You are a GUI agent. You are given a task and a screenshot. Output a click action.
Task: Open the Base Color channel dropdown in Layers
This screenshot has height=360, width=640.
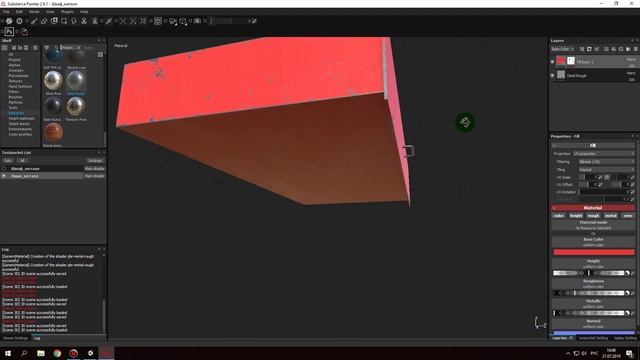(x=562, y=49)
